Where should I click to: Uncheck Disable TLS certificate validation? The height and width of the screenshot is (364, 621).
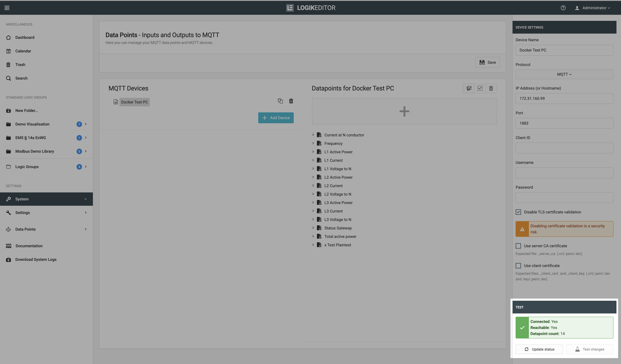(518, 212)
